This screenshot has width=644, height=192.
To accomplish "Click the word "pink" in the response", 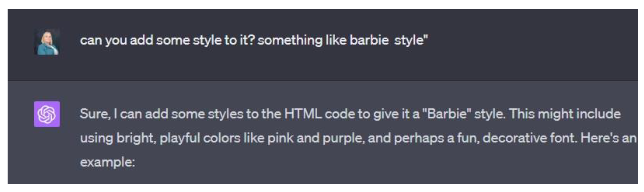I will click(x=280, y=138).
